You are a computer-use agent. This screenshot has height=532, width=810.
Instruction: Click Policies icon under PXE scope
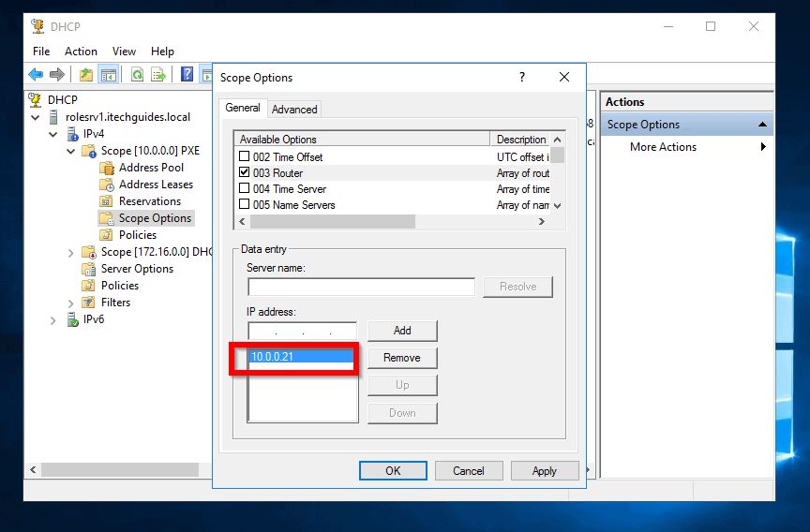[x=107, y=235]
